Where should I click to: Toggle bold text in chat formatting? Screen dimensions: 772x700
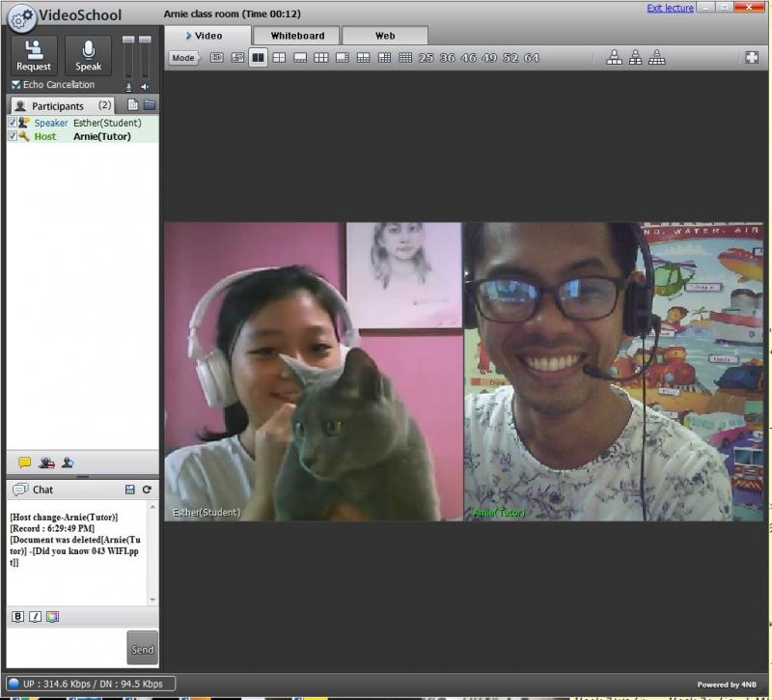[17, 617]
